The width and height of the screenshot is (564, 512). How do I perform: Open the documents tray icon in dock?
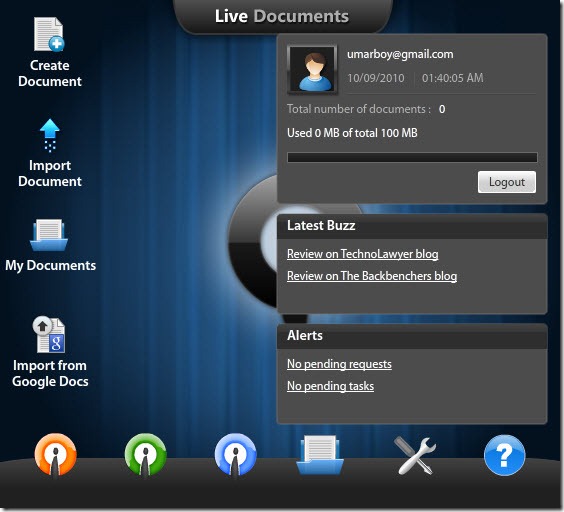pyautogui.click(x=320, y=455)
